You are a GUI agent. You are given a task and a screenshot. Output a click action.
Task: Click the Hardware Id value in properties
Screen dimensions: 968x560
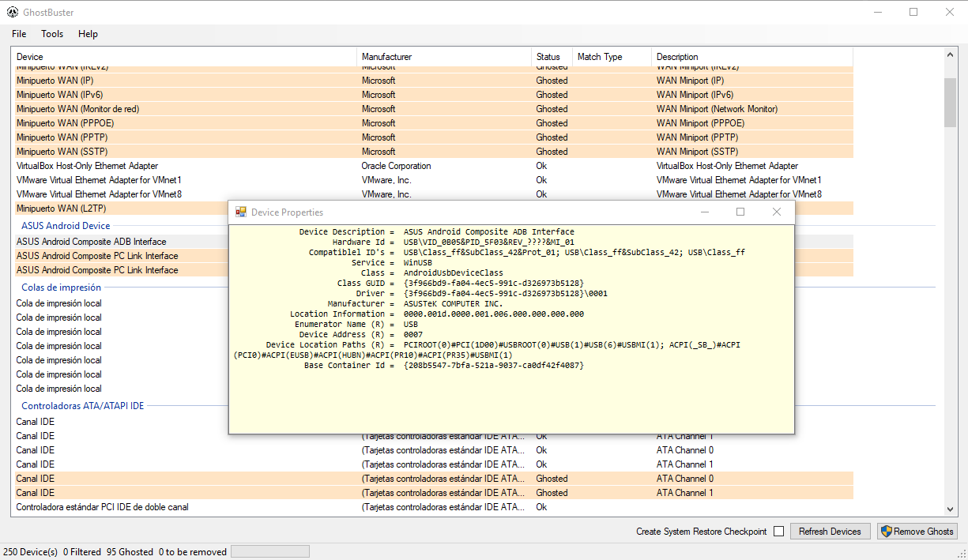(x=488, y=242)
